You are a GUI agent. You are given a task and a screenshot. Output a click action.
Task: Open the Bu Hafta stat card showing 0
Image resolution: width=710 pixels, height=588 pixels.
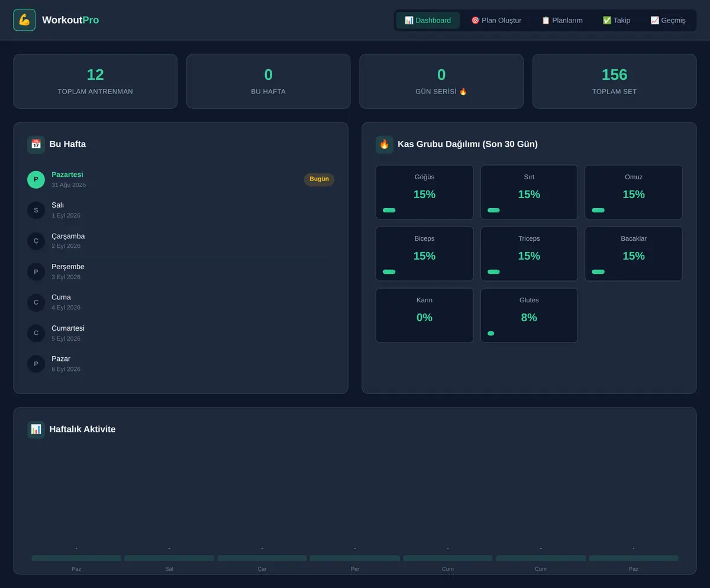coord(269,81)
